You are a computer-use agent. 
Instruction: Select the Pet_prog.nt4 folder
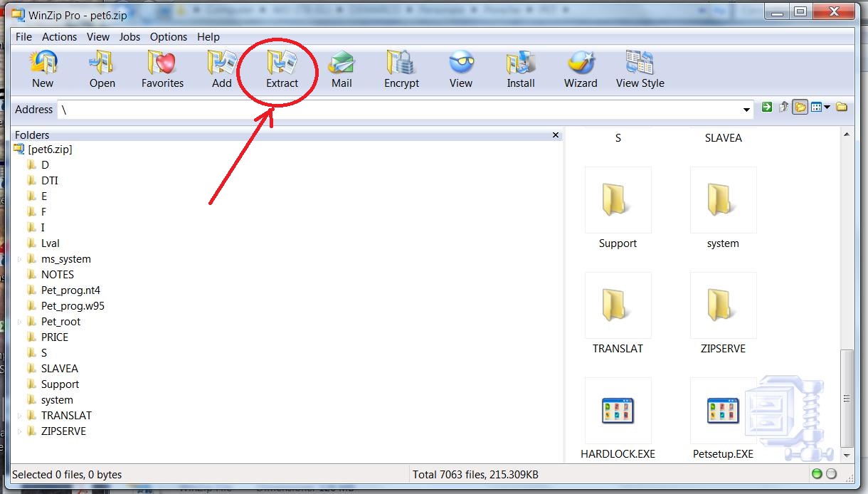click(x=70, y=290)
